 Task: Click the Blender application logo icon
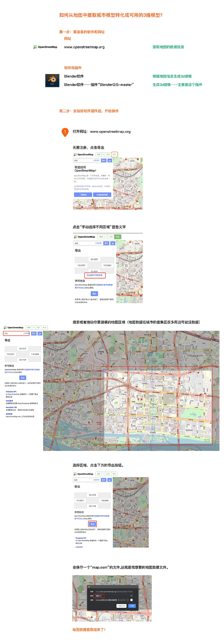52,80
